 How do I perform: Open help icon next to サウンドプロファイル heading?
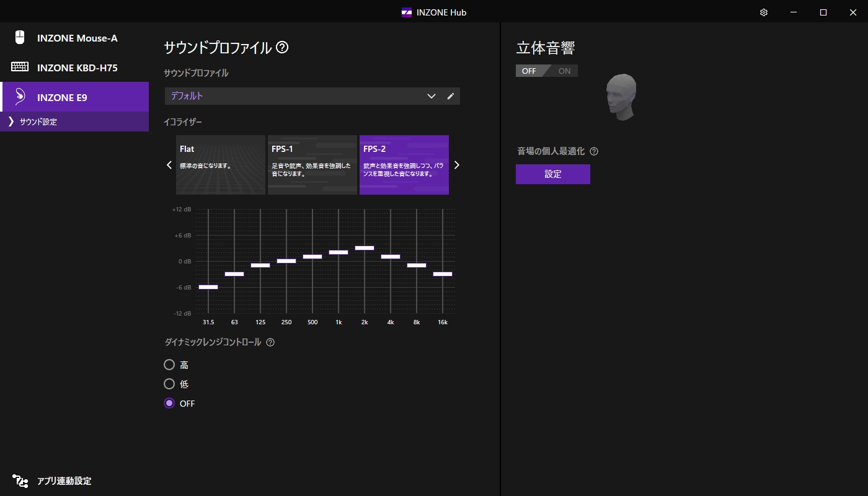click(x=282, y=47)
